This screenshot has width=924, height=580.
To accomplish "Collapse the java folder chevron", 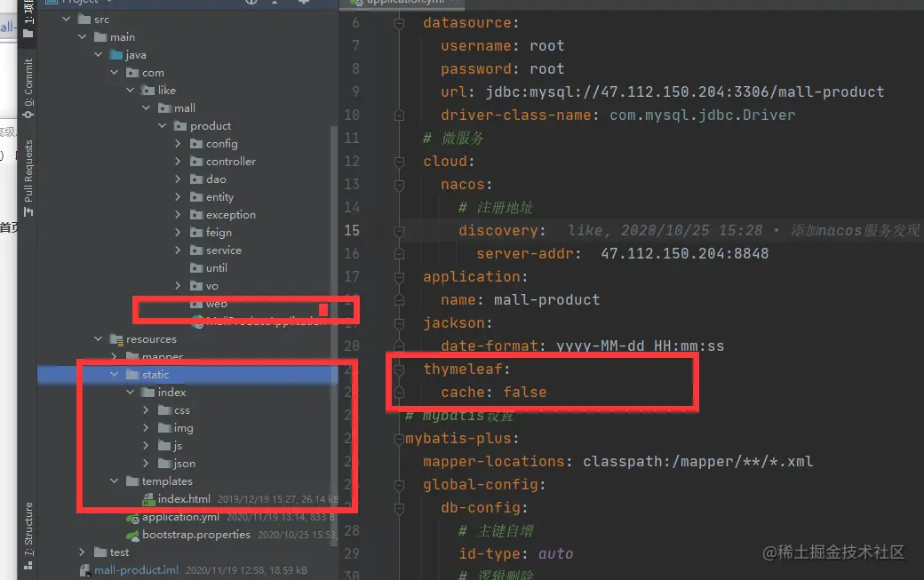I will (98, 54).
